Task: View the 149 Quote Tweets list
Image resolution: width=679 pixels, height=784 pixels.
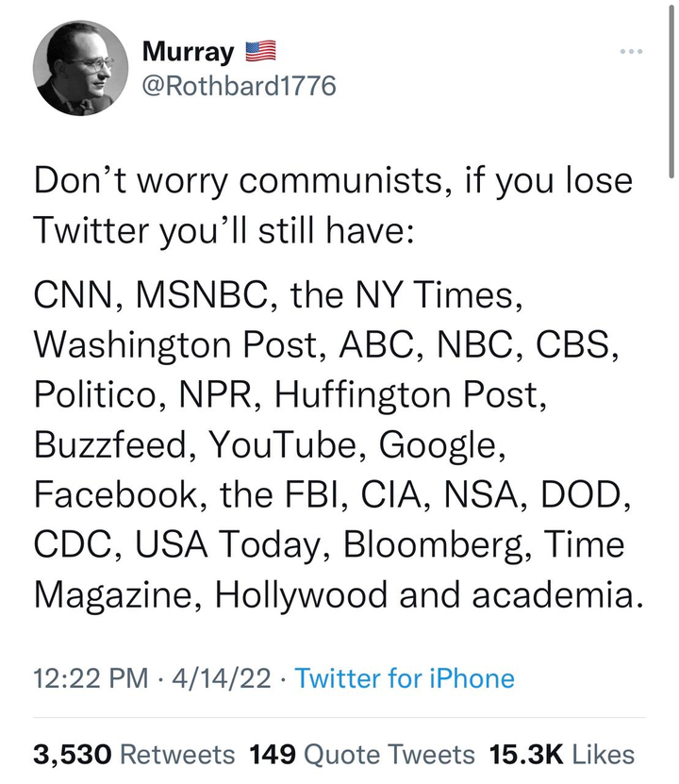Action: (x=362, y=753)
